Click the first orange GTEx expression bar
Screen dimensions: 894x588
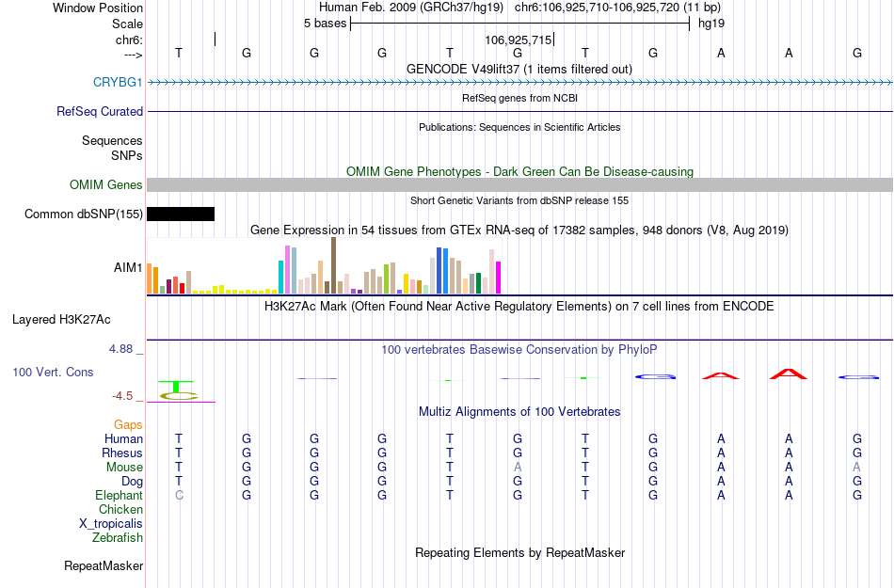150,278
